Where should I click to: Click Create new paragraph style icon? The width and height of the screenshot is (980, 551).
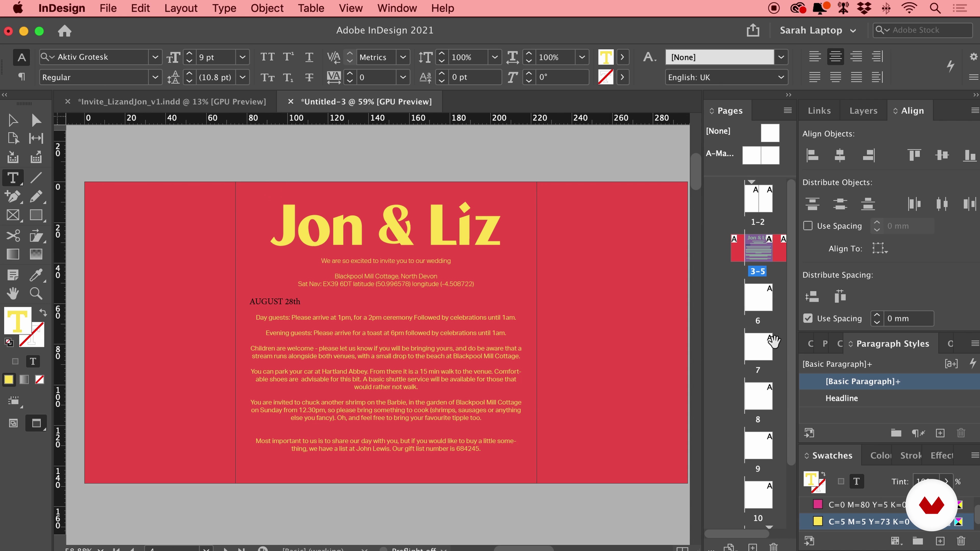pyautogui.click(x=940, y=433)
